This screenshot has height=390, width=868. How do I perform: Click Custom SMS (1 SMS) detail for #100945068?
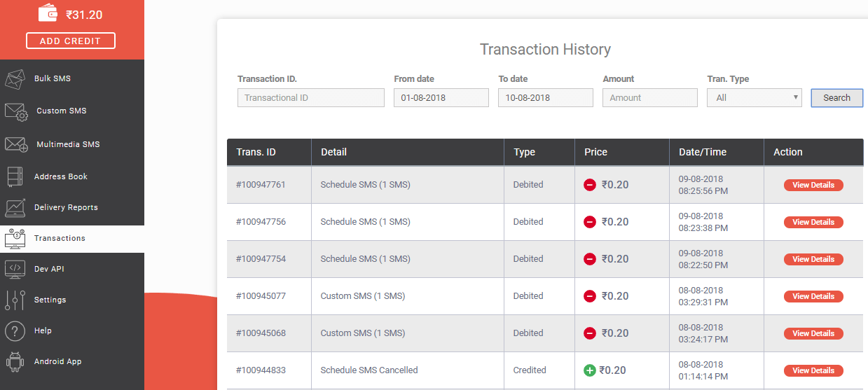coord(363,333)
